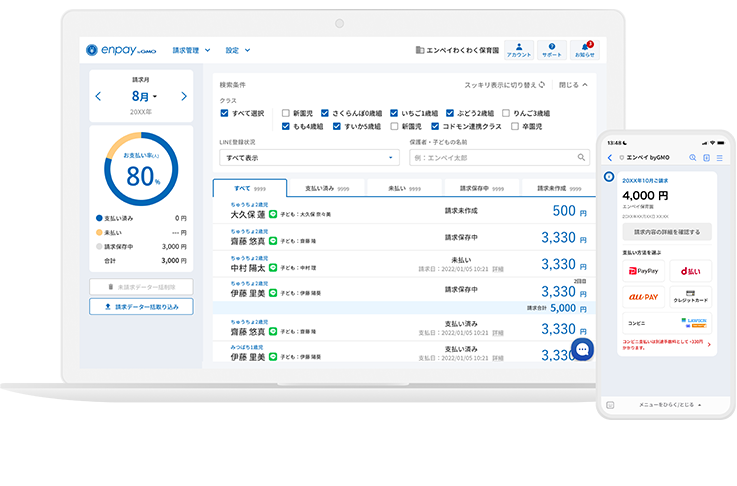Select au PAY payment method
This screenshot has height=486, width=737.
643,297
